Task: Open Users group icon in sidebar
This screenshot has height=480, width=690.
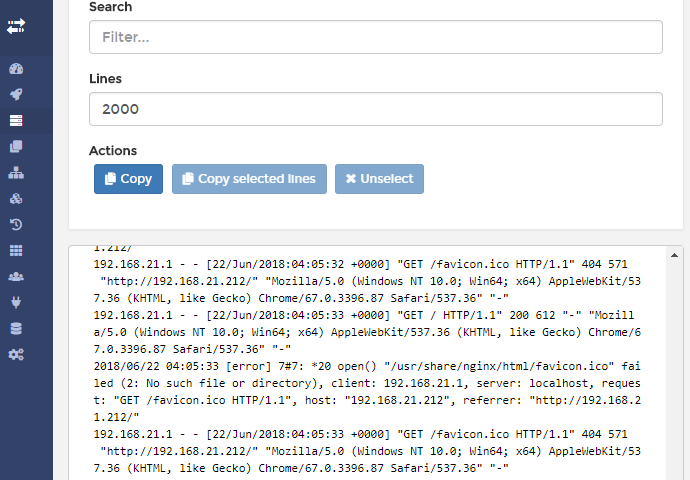Action: click(x=16, y=276)
